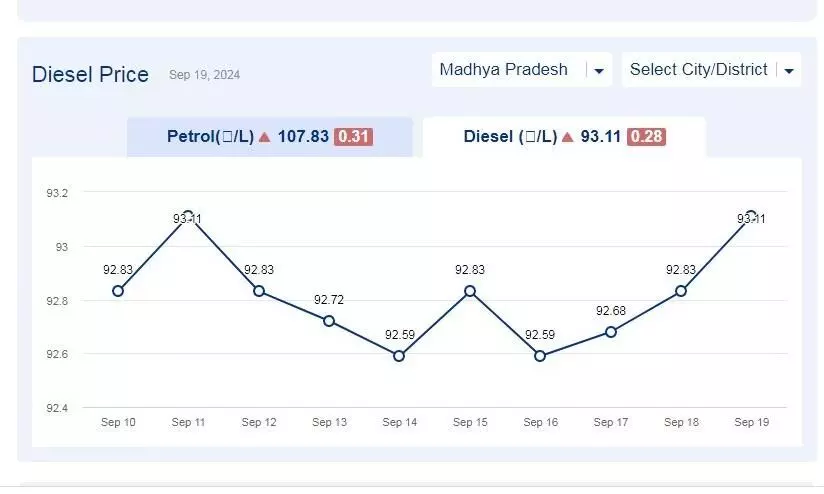
Task: Click the Sep 14 marker at 92.59
Action: coord(399,356)
